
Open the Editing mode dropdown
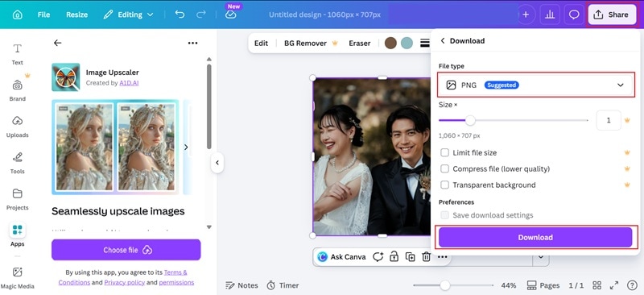[128, 15]
